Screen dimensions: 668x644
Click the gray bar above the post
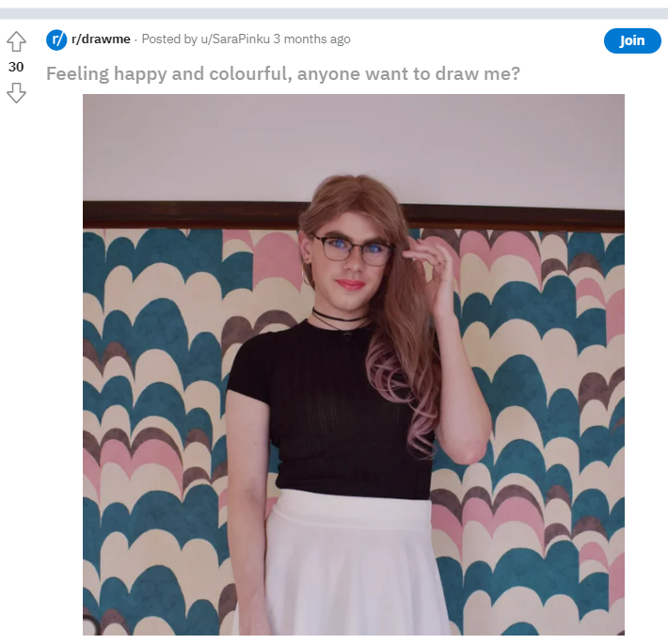334,13
